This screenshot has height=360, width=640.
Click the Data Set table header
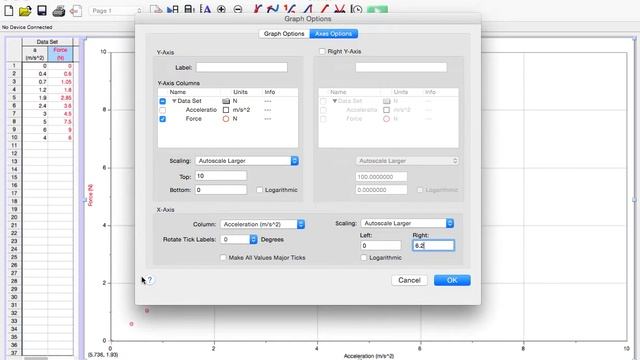click(x=47, y=42)
